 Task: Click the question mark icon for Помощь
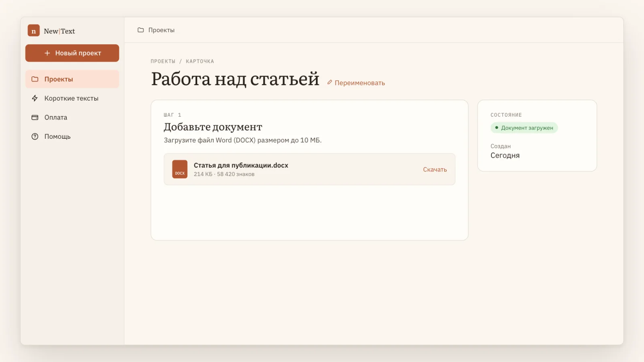click(x=35, y=136)
